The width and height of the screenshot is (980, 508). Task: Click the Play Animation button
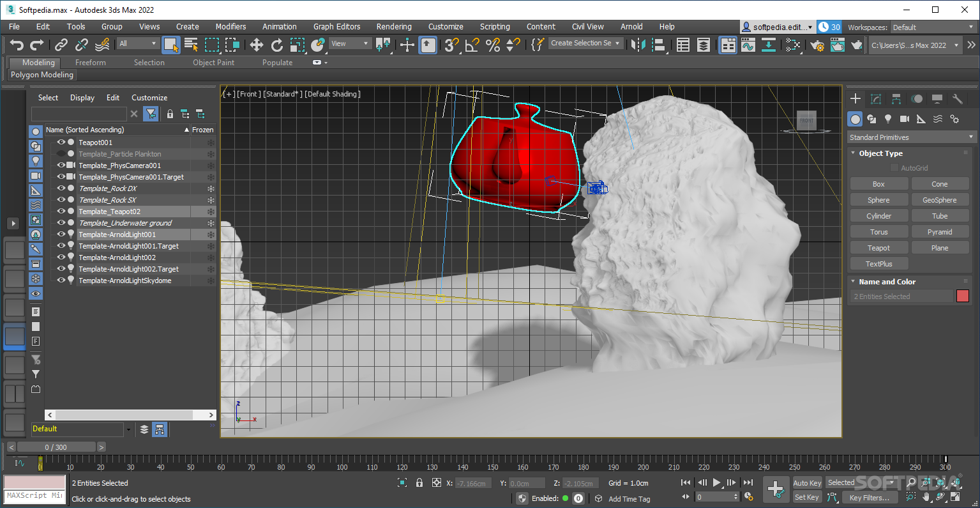point(717,483)
